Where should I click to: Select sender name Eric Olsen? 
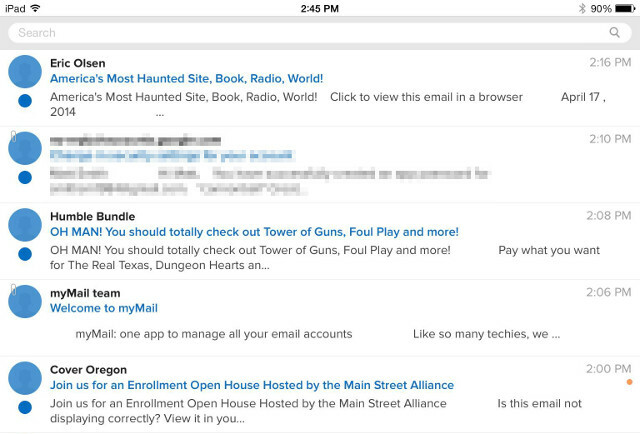[x=78, y=63]
